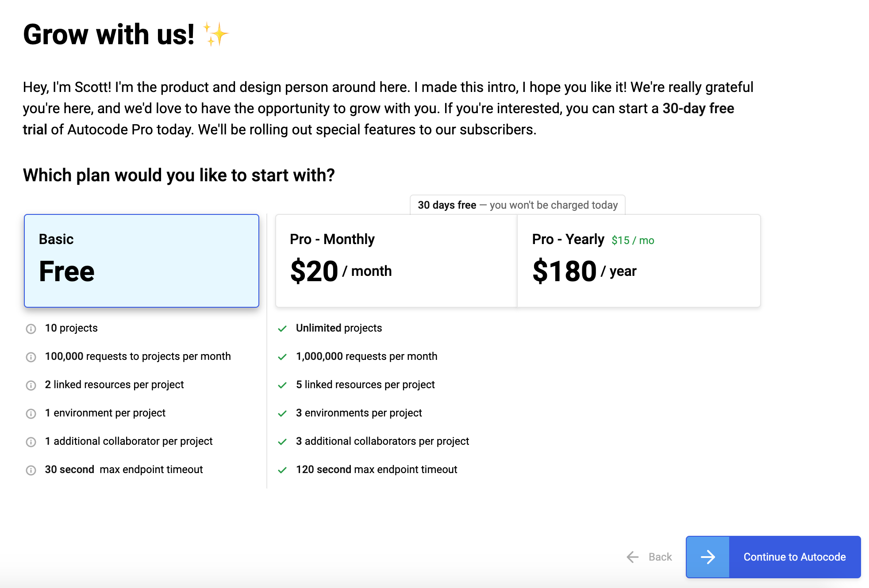Click info icon beside 1 additional collaborator

click(31, 442)
